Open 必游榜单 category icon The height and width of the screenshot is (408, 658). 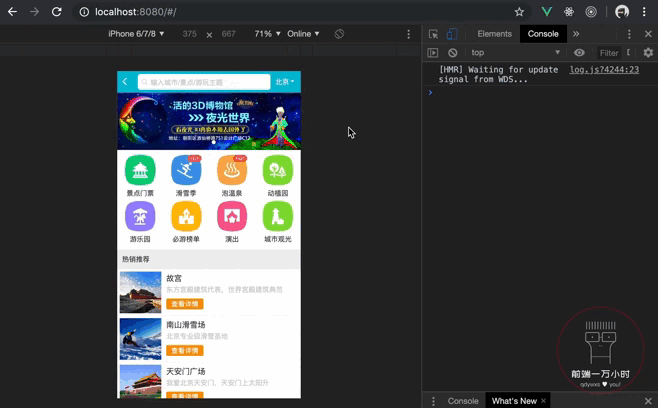(x=186, y=216)
